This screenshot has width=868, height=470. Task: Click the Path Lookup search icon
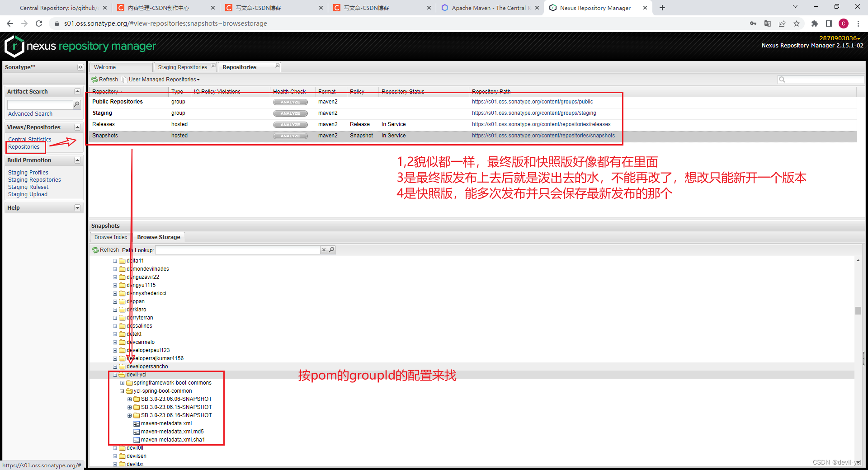click(332, 250)
